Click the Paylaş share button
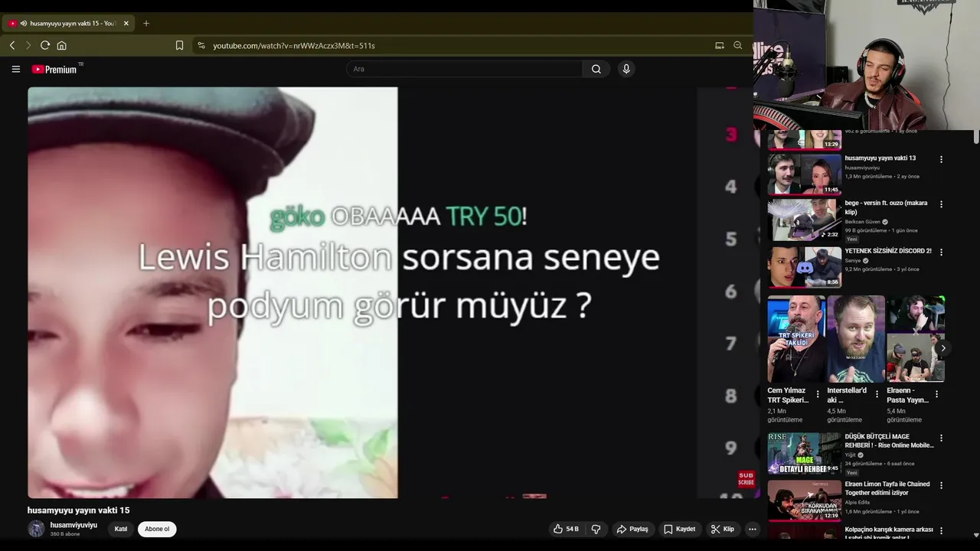This screenshot has height=551, width=980. click(x=632, y=529)
